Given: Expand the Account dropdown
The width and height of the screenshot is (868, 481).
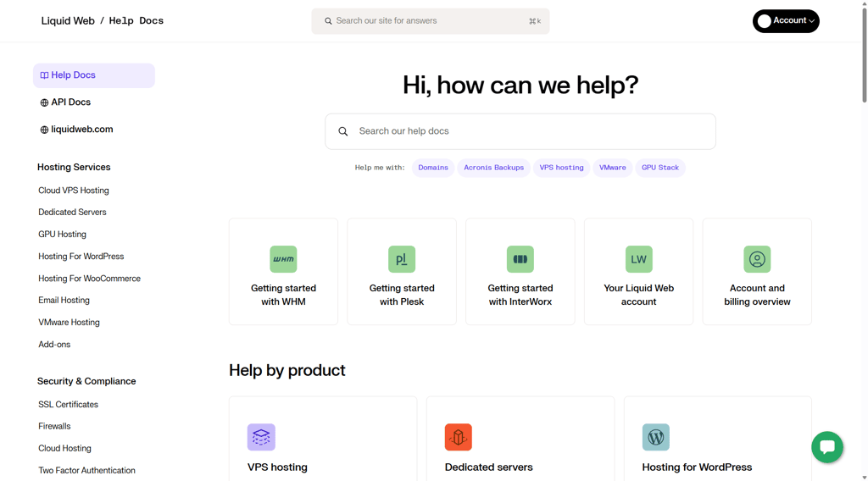Looking at the screenshot, I should point(786,21).
